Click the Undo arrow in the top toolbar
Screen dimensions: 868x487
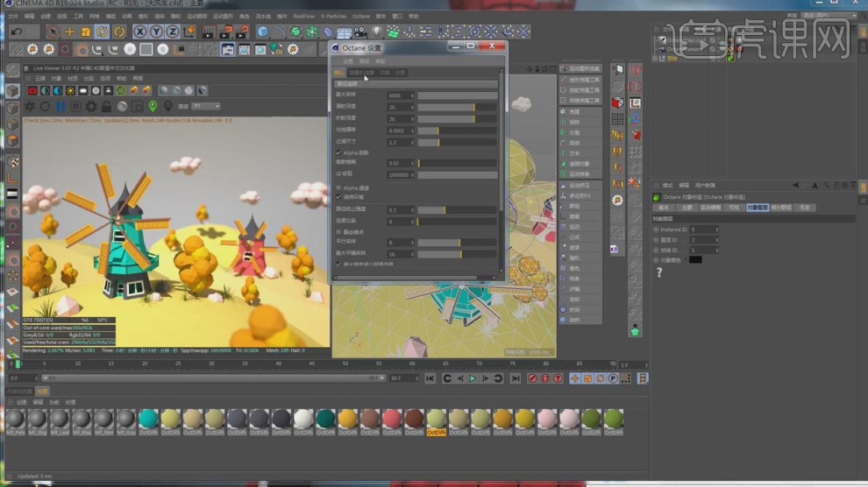pyautogui.click(x=17, y=32)
